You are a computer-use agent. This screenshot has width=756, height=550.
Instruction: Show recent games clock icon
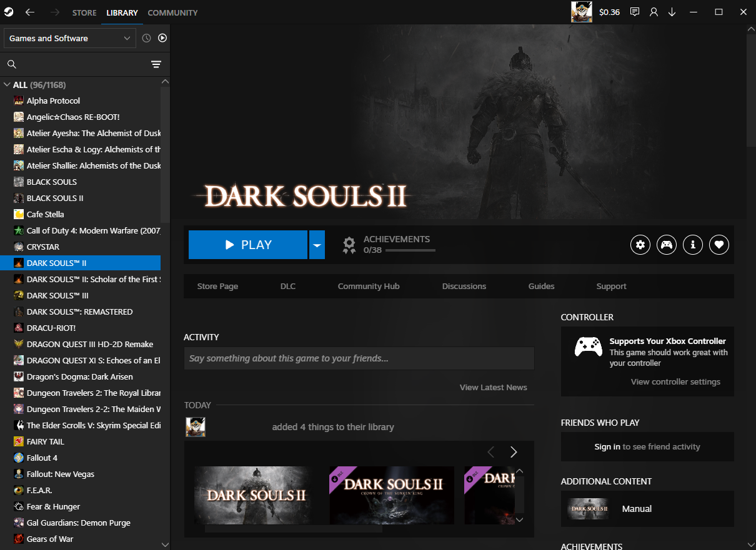point(146,38)
